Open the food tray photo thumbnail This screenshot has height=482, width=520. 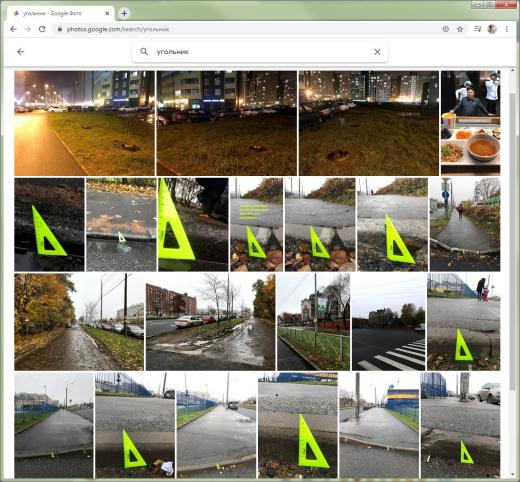[x=470, y=123]
